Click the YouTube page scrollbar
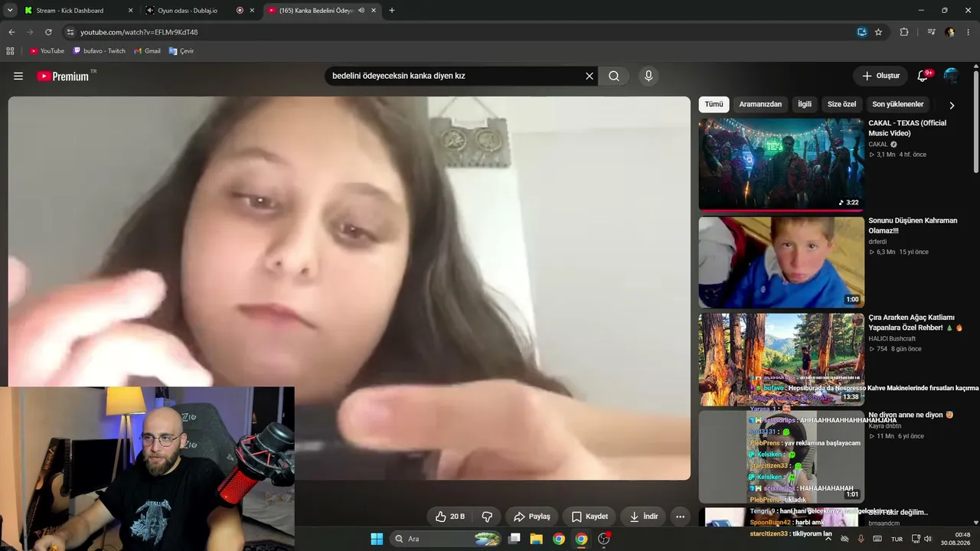The height and width of the screenshot is (551, 980). 976,122
